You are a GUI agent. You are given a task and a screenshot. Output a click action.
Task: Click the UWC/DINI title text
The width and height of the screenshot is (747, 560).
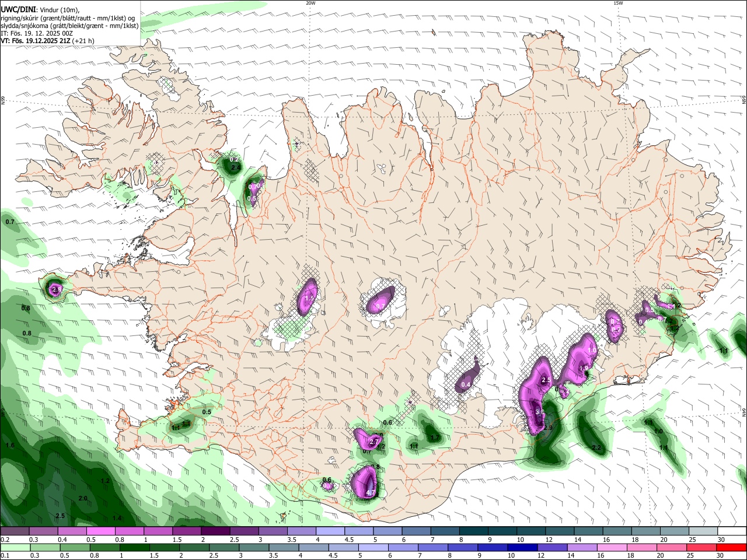(19, 9)
